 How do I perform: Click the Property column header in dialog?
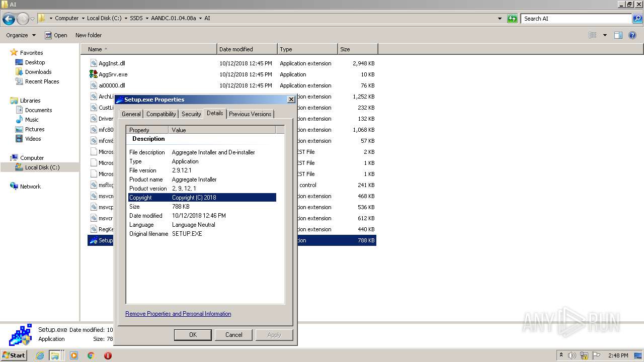(147, 130)
